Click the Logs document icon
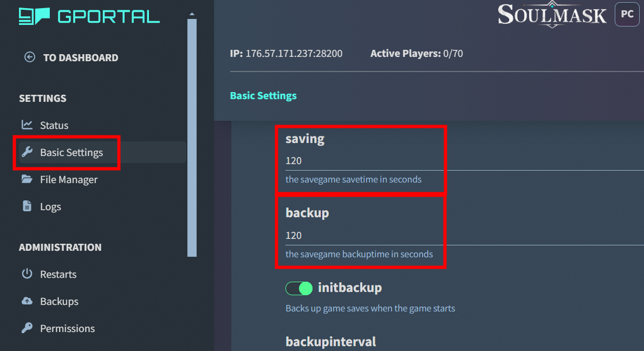The image size is (644, 351). click(27, 206)
